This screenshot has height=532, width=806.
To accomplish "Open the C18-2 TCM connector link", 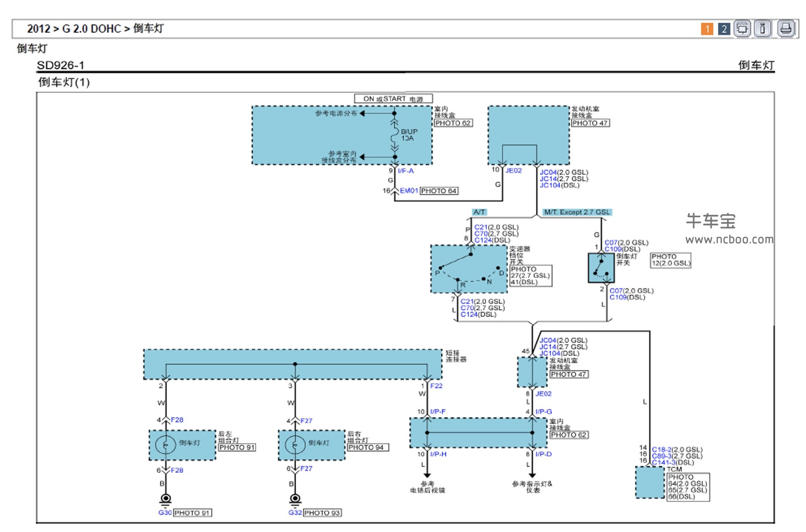I will coord(662,450).
